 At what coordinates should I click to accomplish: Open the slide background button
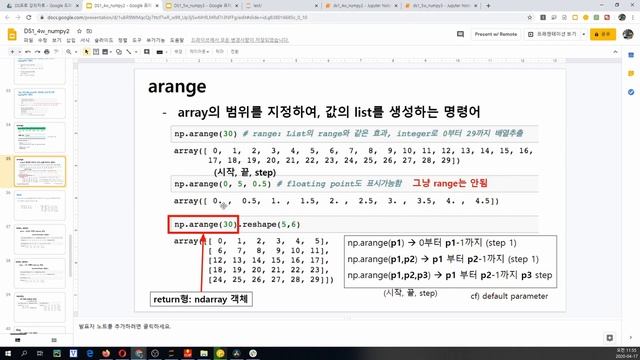(178, 52)
